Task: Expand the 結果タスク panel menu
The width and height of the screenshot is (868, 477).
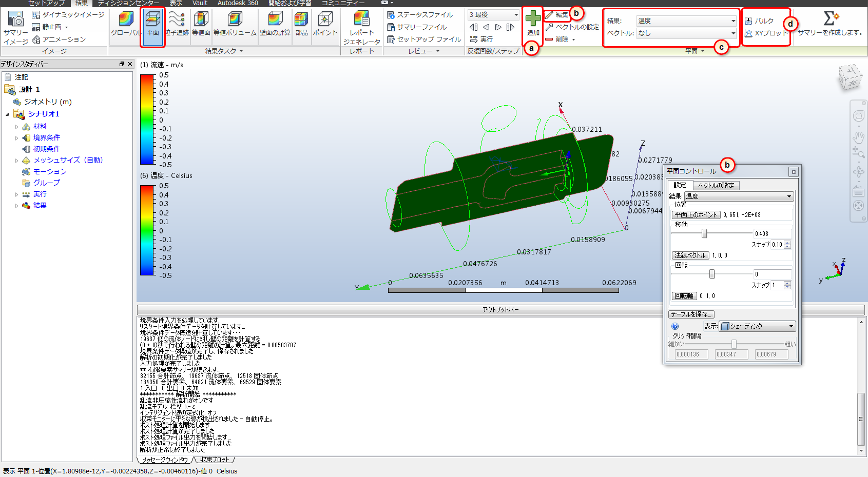Action: [x=224, y=51]
